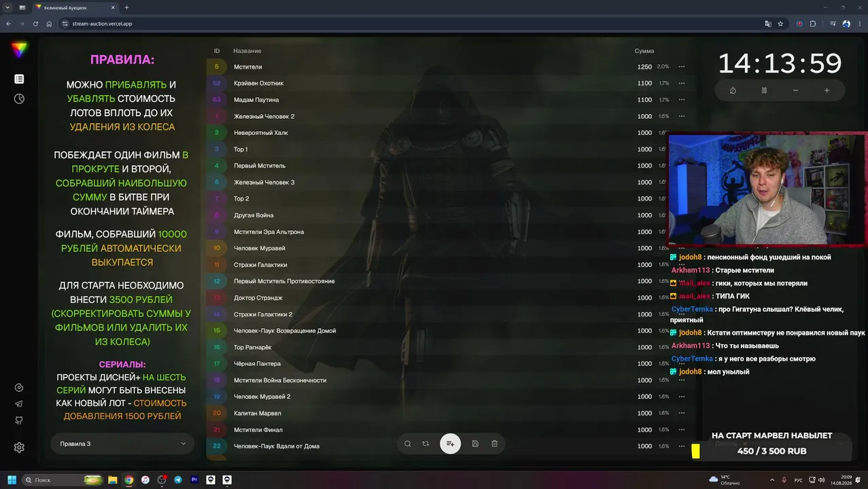Click the 1250 sum for Мстители
This screenshot has height=489, width=868.
click(644, 67)
